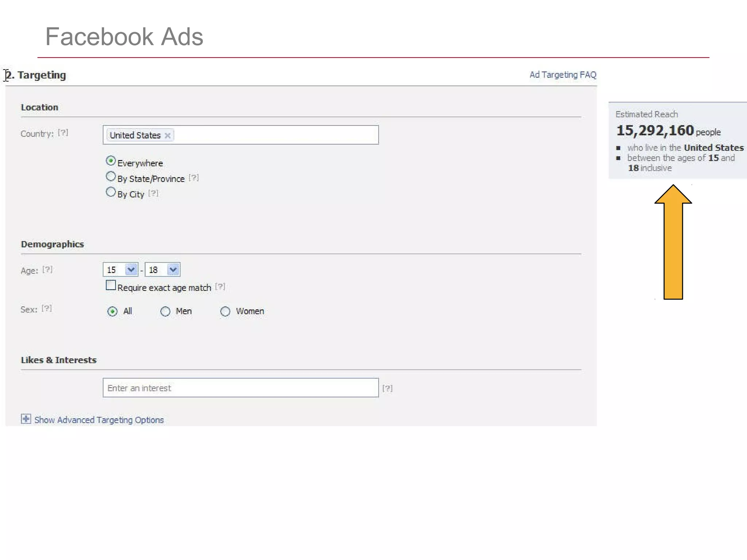Click Show Advanced Targeting Options link
Screen dimensions: 747x560
(x=99, y=420)
